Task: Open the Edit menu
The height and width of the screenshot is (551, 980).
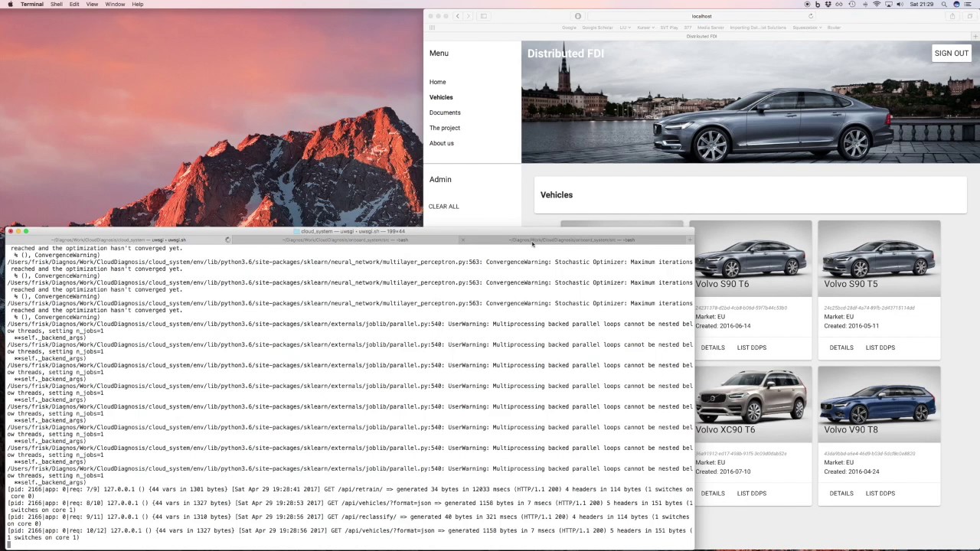Action: click(74, 5)
